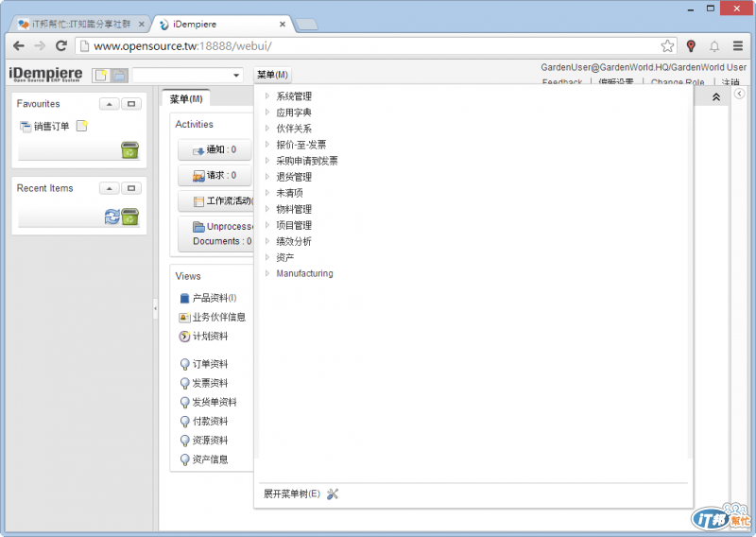The height and width of the screenshot is (537, 756).
Task: Open 发货单资料 view
Action: pyautogui.click(x=208, y=402)
